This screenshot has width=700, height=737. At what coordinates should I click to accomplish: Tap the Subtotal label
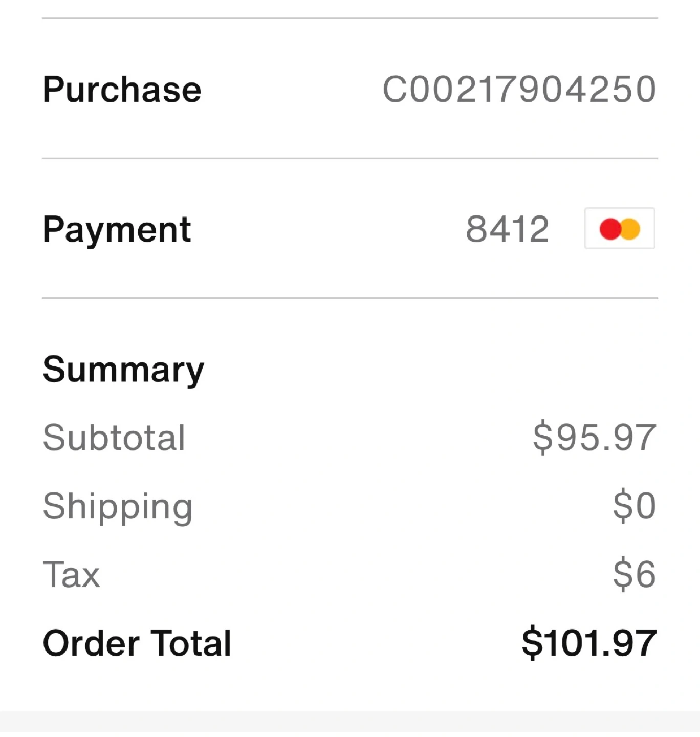pos(114,438)
